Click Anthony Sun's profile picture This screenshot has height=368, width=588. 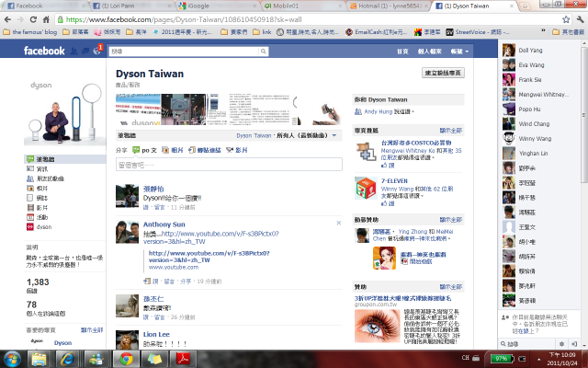coord(127,232)
